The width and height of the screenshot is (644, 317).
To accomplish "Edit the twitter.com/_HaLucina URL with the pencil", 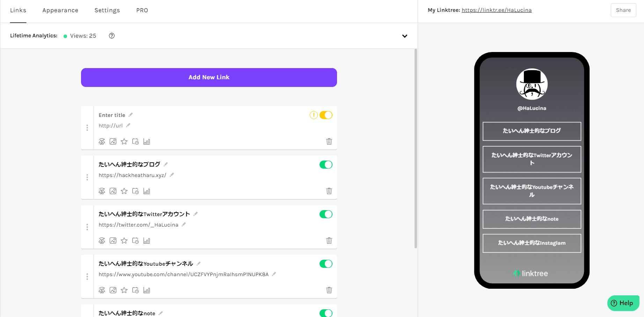I will pos(184,224).
